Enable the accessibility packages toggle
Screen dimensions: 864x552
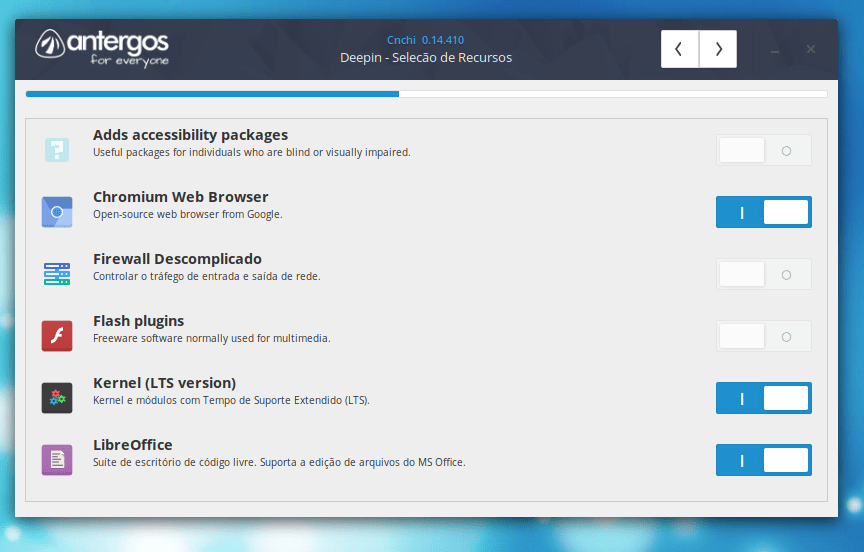tap(764, 150)
